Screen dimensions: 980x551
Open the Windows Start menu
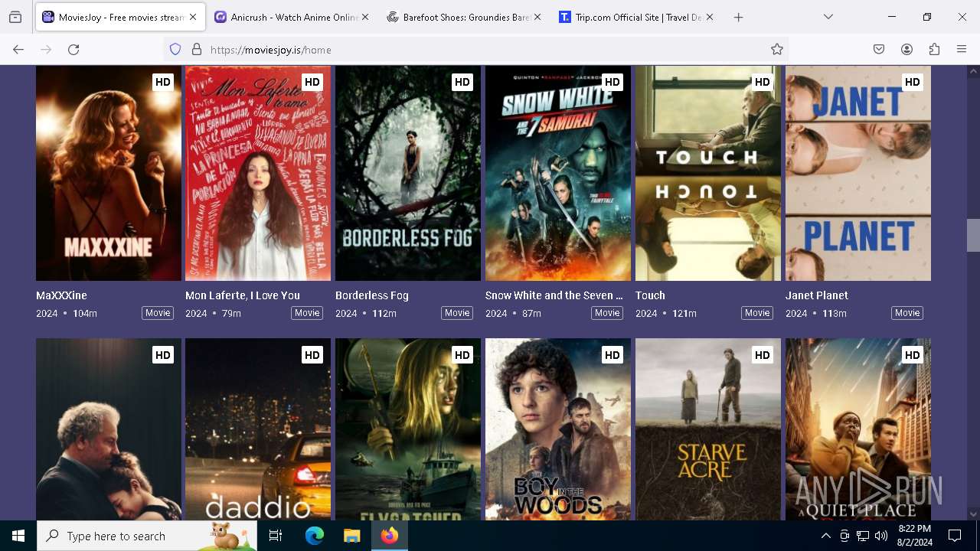[x=18, y=536]
